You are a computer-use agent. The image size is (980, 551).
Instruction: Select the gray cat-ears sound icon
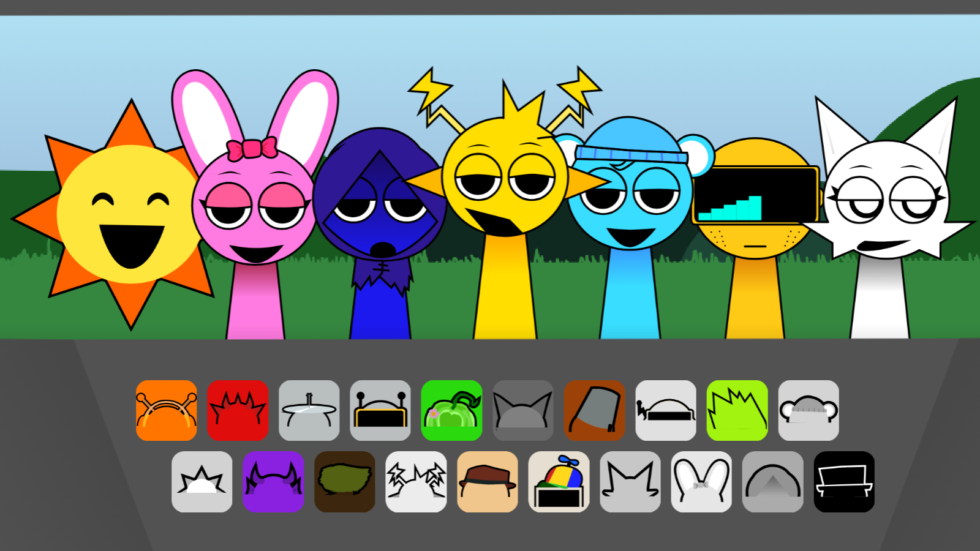[522, 410]
